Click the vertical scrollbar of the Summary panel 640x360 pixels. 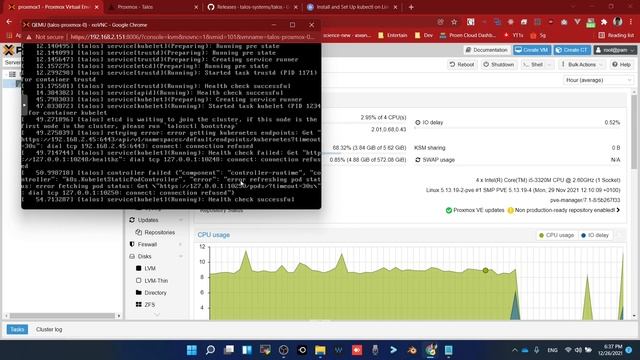634,131
